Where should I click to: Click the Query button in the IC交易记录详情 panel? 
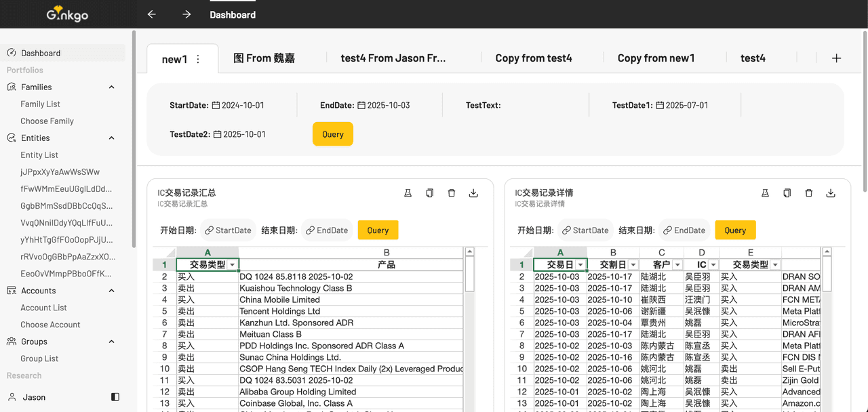[735, 230]
